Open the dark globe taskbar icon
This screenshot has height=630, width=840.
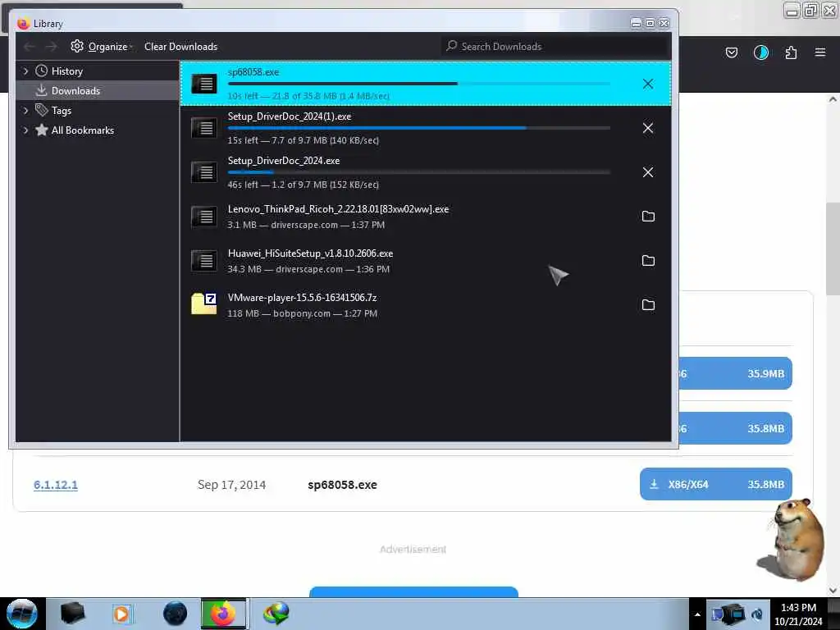click(176, 614)
